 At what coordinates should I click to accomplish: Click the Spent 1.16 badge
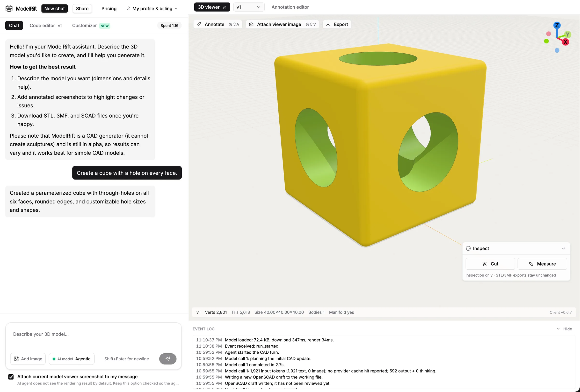click(169, 25)
